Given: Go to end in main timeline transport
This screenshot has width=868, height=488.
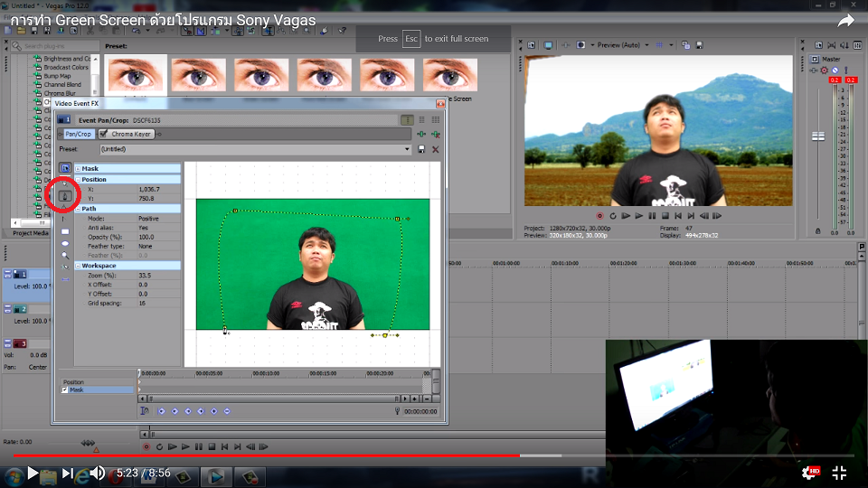Looking at the screenshot, I should point(238,446).
